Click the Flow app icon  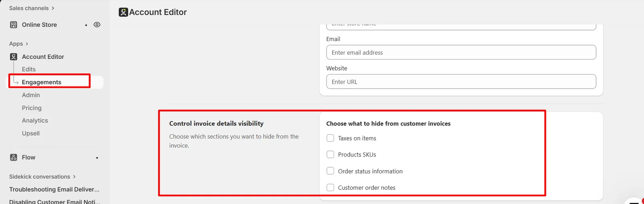(14, 157)
